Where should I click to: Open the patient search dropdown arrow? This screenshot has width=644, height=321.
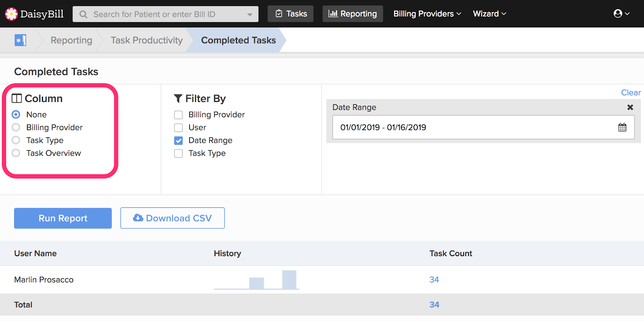[x=250, y=14]
